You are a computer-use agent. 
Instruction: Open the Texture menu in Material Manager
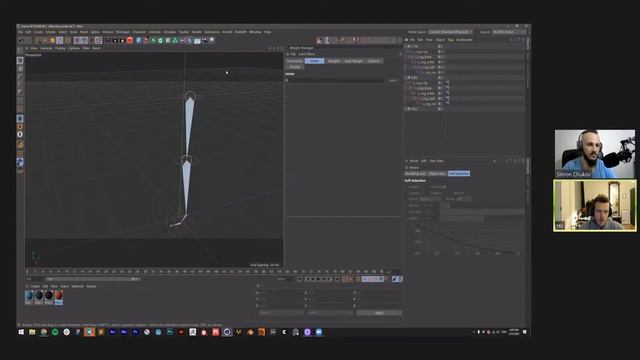91,286
